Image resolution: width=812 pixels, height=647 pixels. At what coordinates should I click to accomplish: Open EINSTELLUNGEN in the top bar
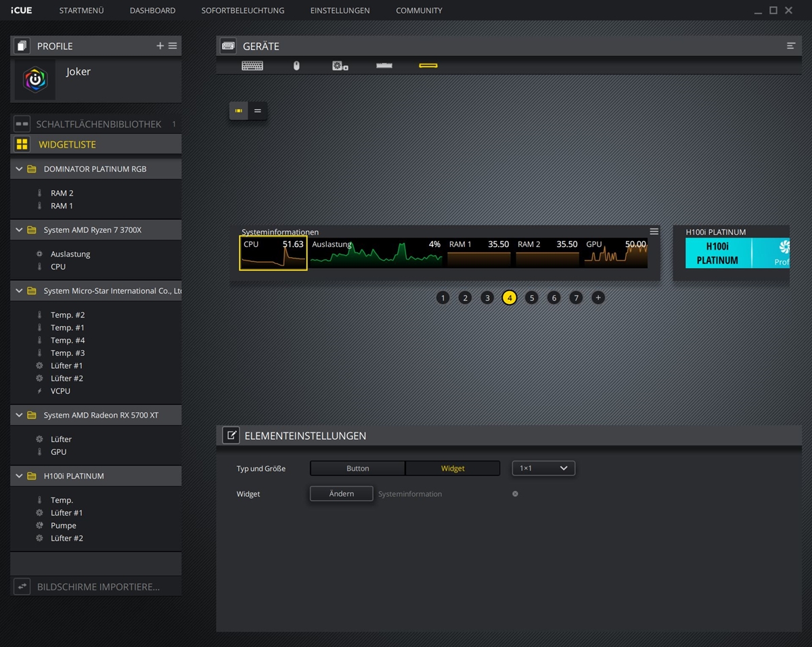pyautogui.click(x=340, y=11)
